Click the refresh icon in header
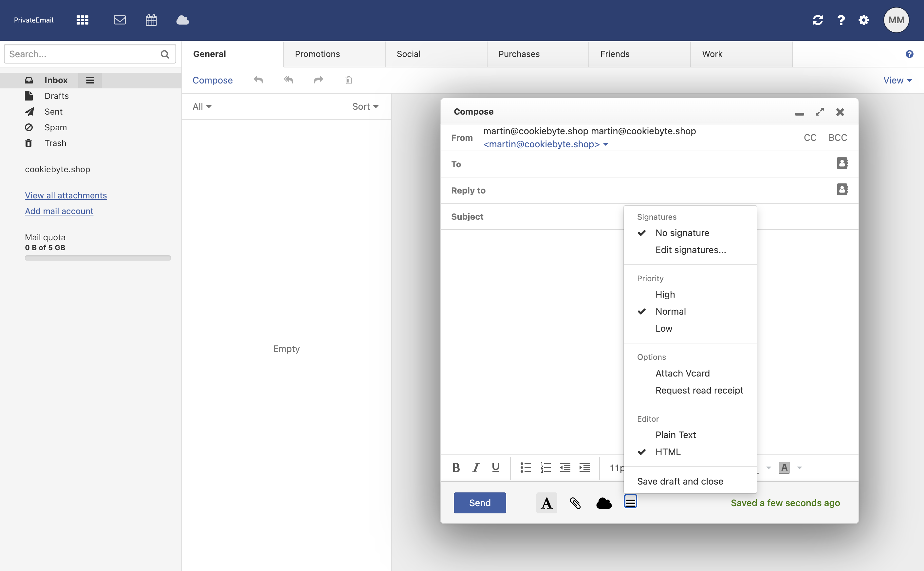 817,20
